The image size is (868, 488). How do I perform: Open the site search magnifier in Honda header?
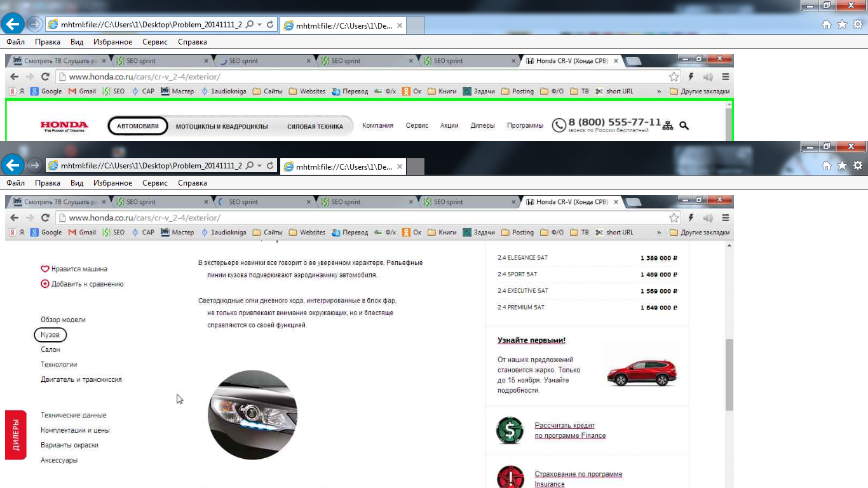point(684,126)
